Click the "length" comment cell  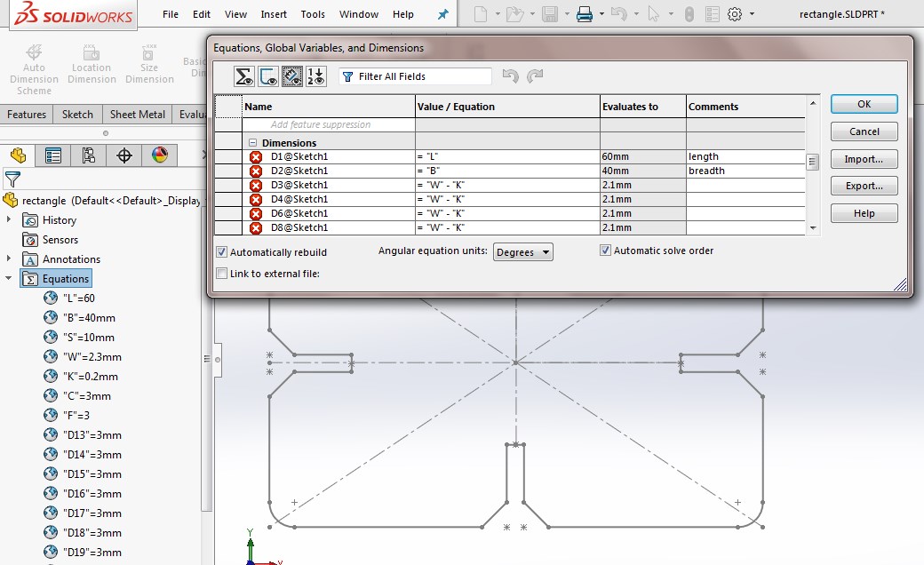pos(745,156)
